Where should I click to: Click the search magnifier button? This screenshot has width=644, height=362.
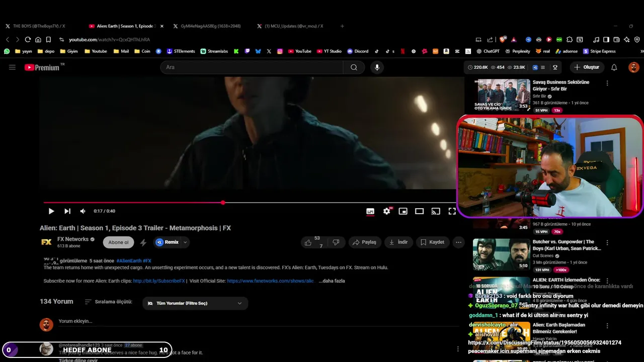click(x=354, y=67)
